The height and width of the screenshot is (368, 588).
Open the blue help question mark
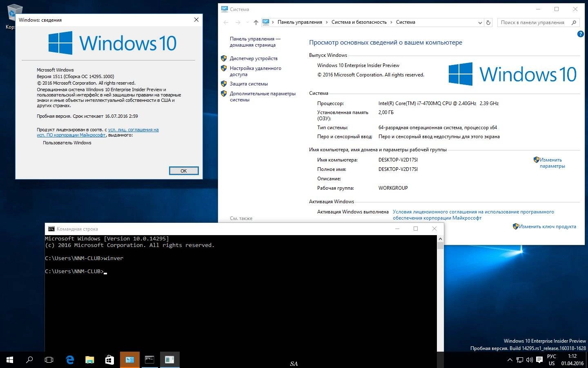[580, 34]
